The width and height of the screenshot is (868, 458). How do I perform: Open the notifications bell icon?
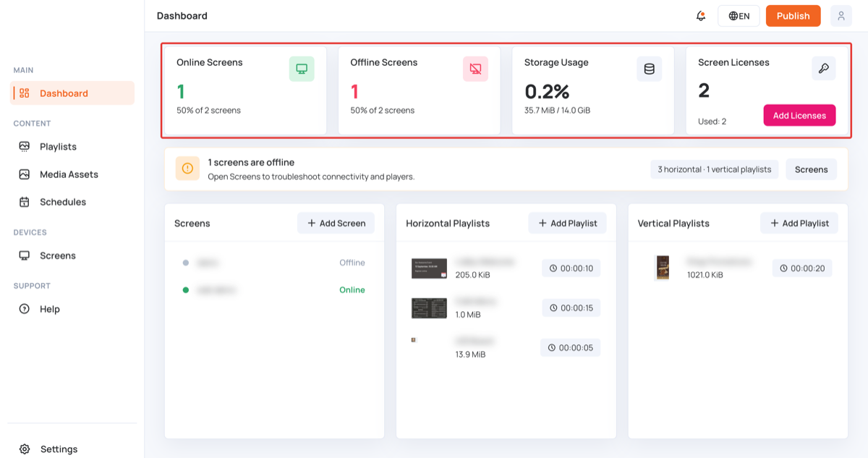tap(700, 16)
